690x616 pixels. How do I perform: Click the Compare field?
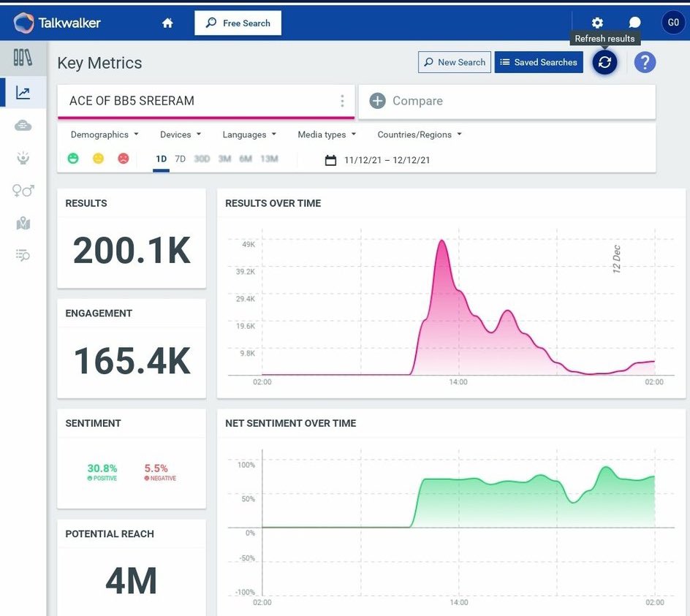point(507,102)
